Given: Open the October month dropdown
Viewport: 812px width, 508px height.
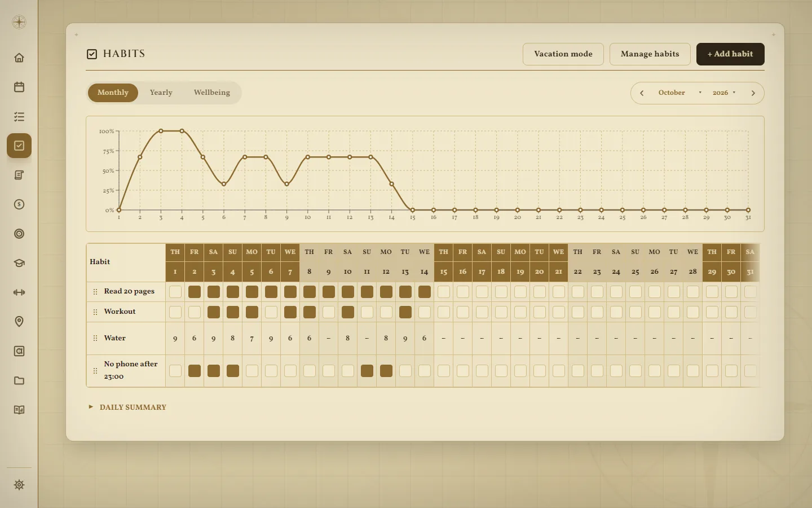Looking at the screenshot, I should coord(679,93).
